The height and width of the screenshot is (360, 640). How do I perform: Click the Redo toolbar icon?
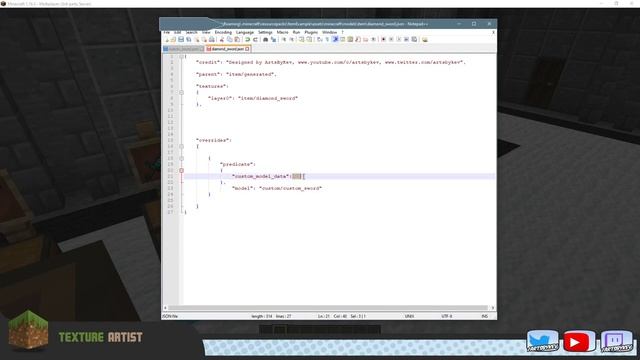[255, 40]
